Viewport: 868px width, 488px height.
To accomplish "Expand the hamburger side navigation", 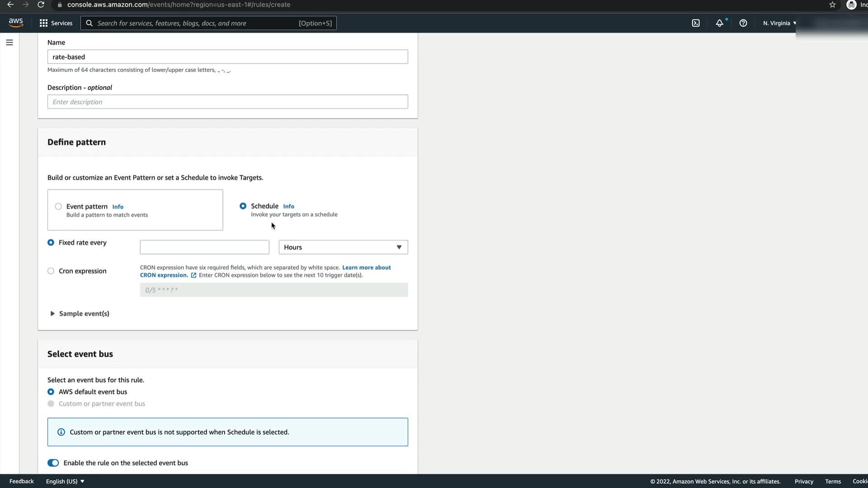I will [9, 42].
